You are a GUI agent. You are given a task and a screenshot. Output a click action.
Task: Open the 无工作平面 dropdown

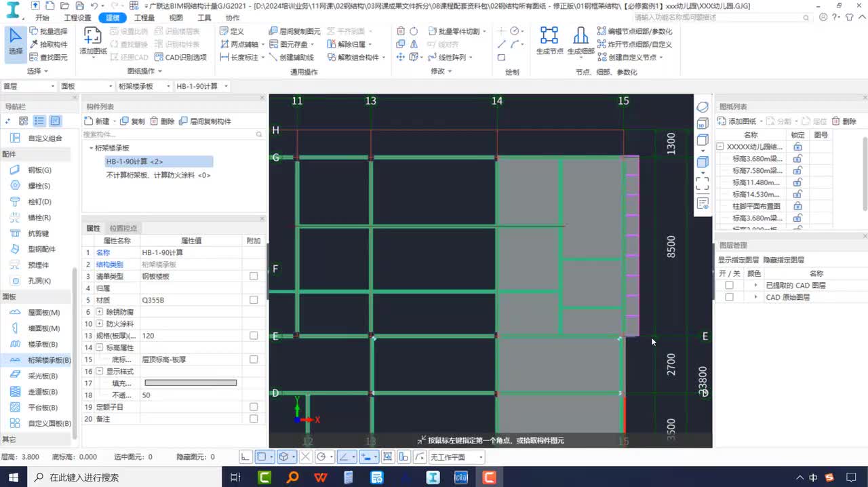(x=456, y=457)
